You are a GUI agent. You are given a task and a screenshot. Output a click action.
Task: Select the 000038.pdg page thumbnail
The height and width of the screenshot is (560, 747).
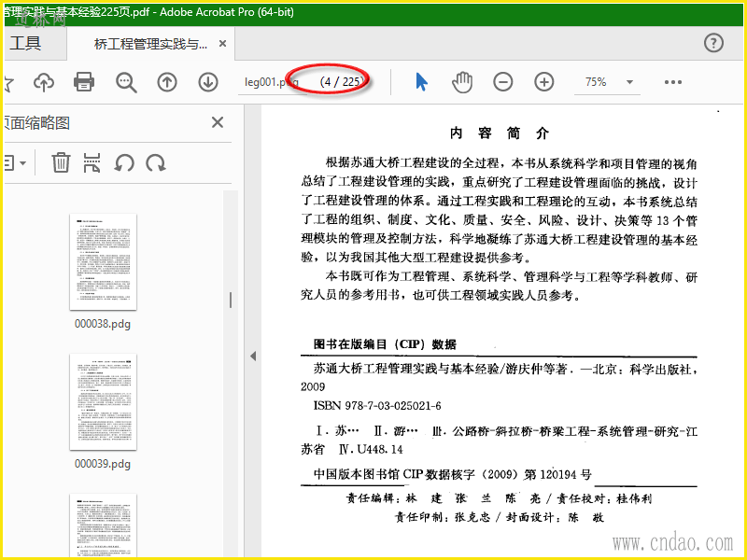[103, 261]
